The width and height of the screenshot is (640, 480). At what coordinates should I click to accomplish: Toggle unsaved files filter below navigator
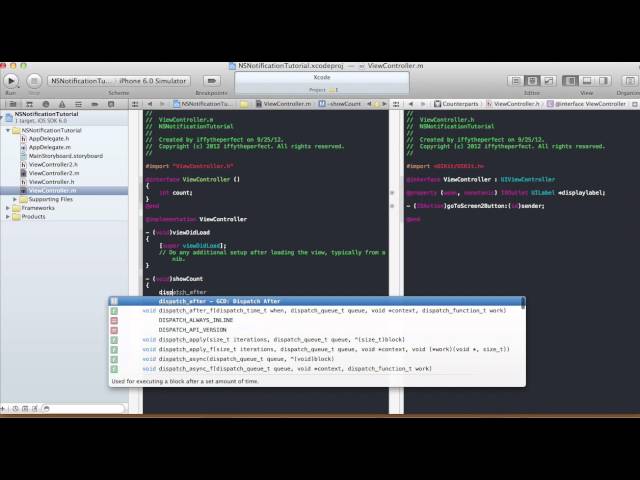35,408
